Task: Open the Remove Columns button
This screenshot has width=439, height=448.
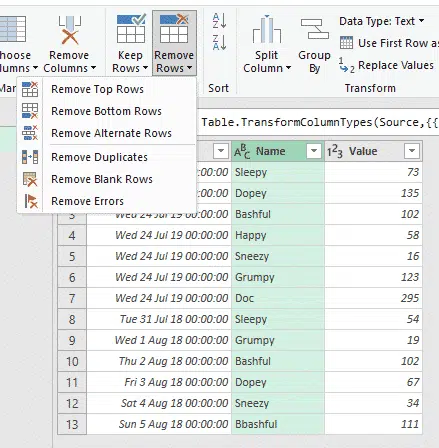Action: coord(69,43)
